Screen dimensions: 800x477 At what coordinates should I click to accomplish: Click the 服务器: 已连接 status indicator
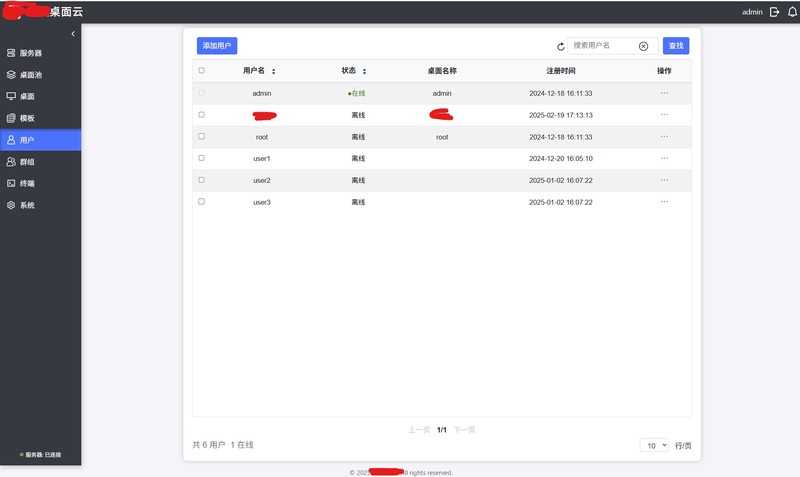pos(40,455)
